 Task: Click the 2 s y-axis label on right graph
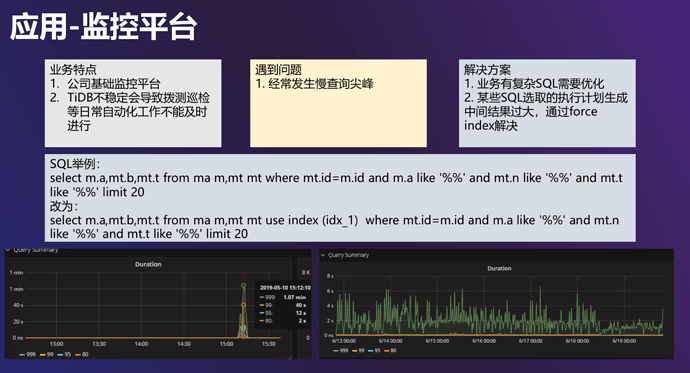tap(330, 321)
